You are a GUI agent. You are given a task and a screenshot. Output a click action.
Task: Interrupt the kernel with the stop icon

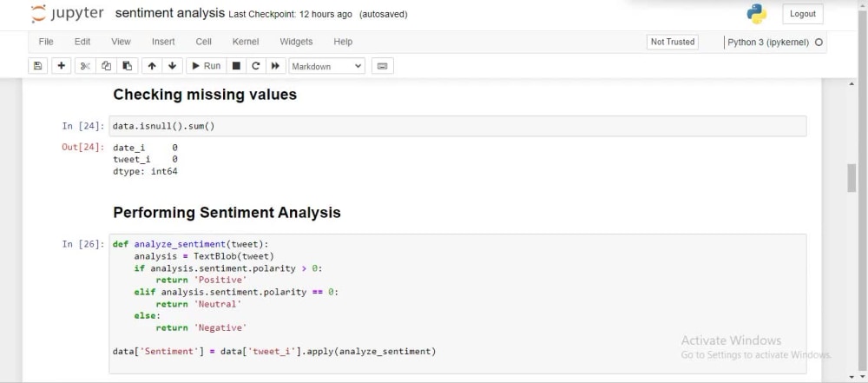click(x=236, y=66)
